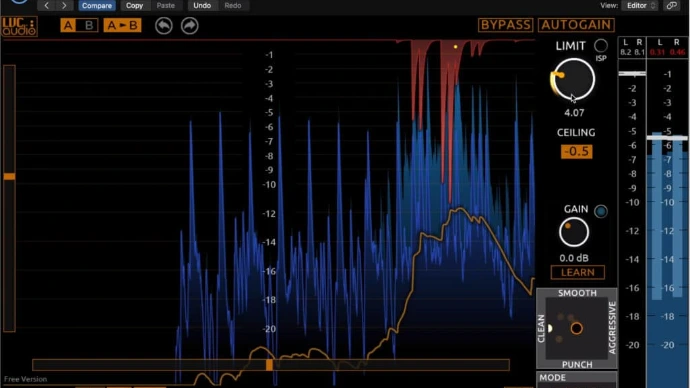The image size is (690, 388).
Task: Click the Limit knob
Action: tap(573, 80)
